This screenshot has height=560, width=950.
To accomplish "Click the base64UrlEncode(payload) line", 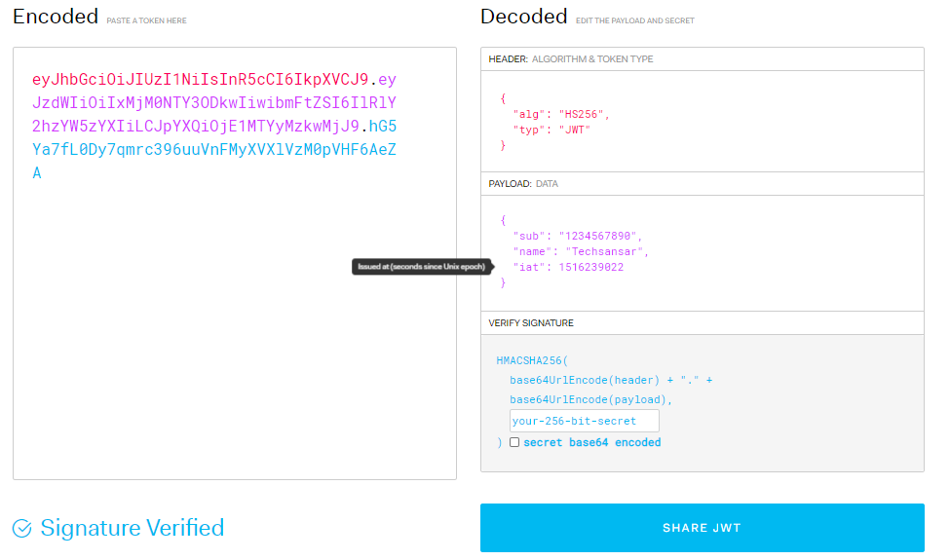I will [x=590, y=399].
